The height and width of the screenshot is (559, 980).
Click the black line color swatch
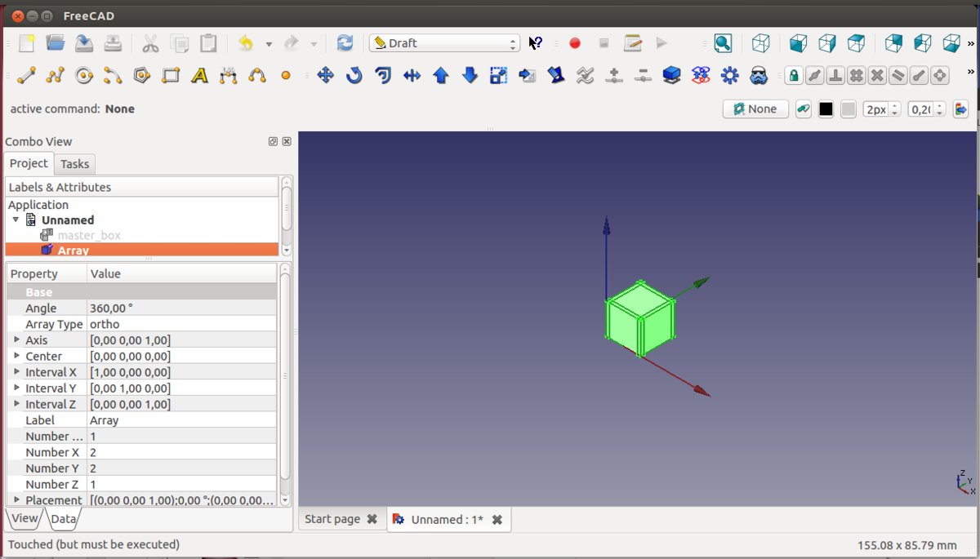[x=826, y=109]
